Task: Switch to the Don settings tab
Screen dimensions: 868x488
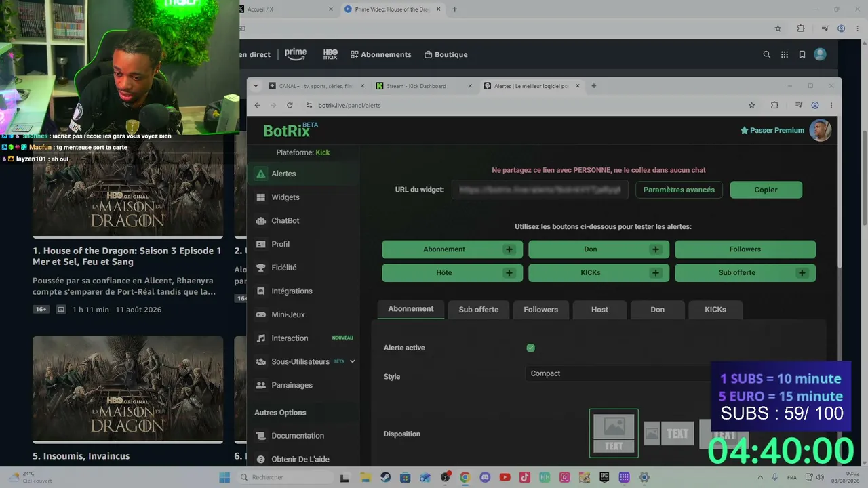Action: 658,310
